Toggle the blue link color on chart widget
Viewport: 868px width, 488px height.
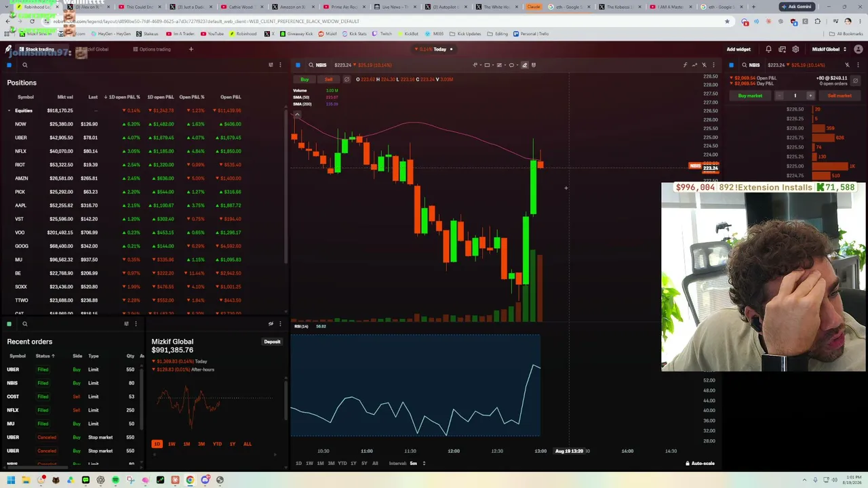click(298, 65)
